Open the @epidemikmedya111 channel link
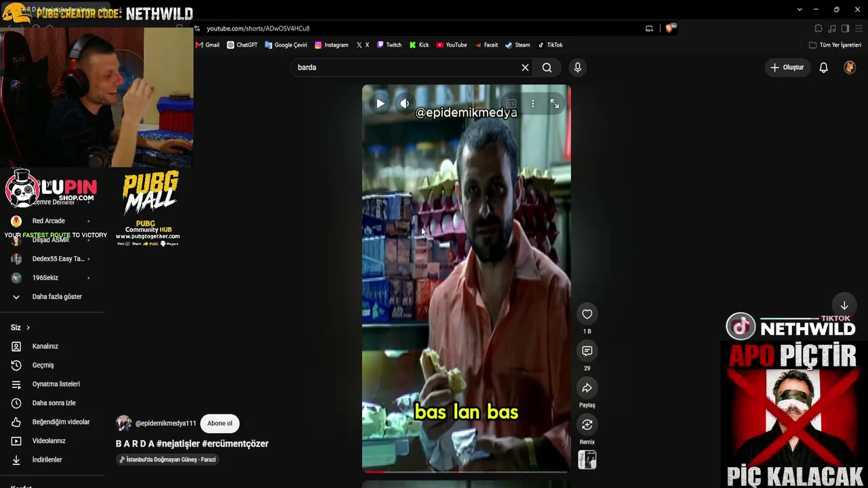Screen dimensions: 868x488 point(165,423)
